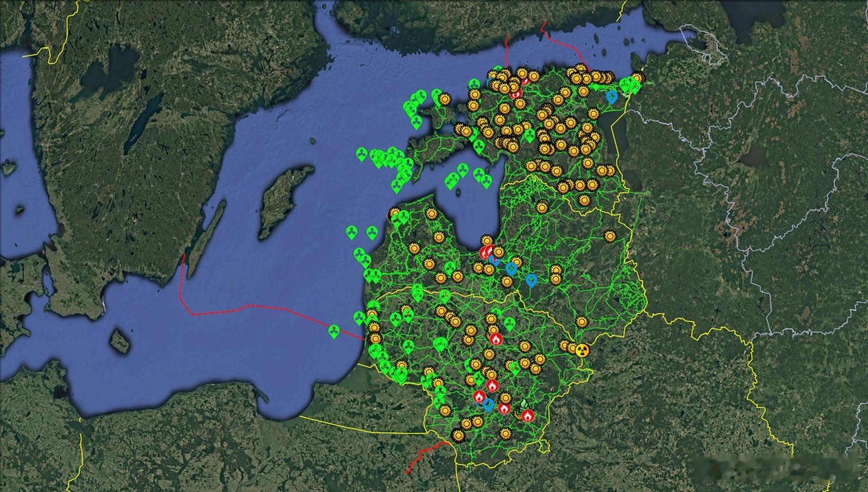Select the red flame beside the biomass leaf icon
Viewport: 868px width, 492px height.
(x=528, y=416)
